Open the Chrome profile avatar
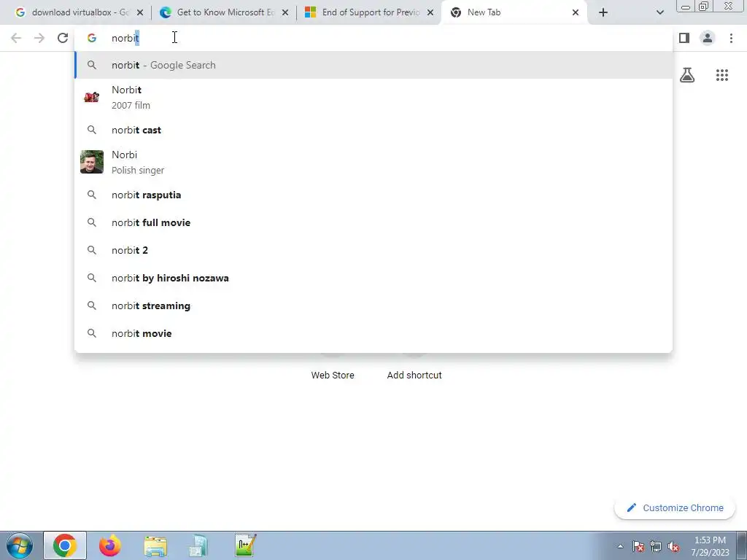Viewport: 747px width, 560px height. [x=708, y=38]
